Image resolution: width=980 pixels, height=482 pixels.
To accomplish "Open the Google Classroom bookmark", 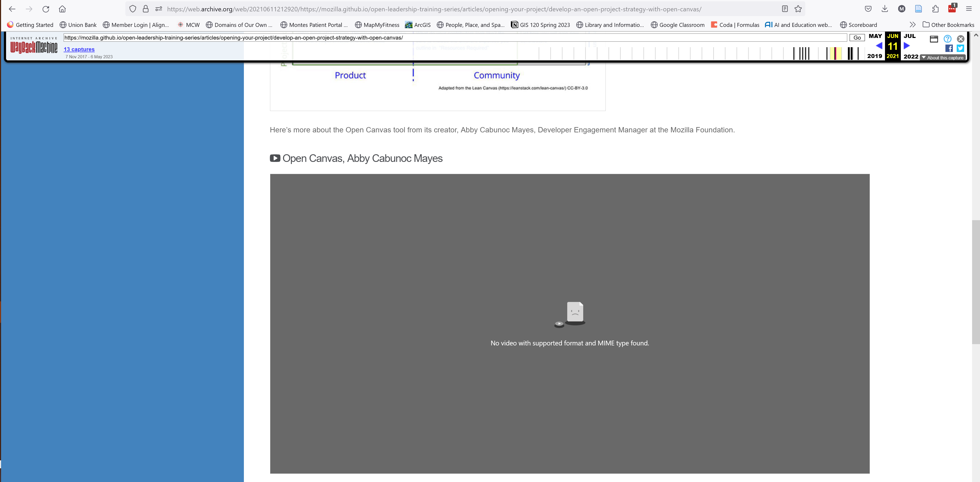I will [678, 25].
